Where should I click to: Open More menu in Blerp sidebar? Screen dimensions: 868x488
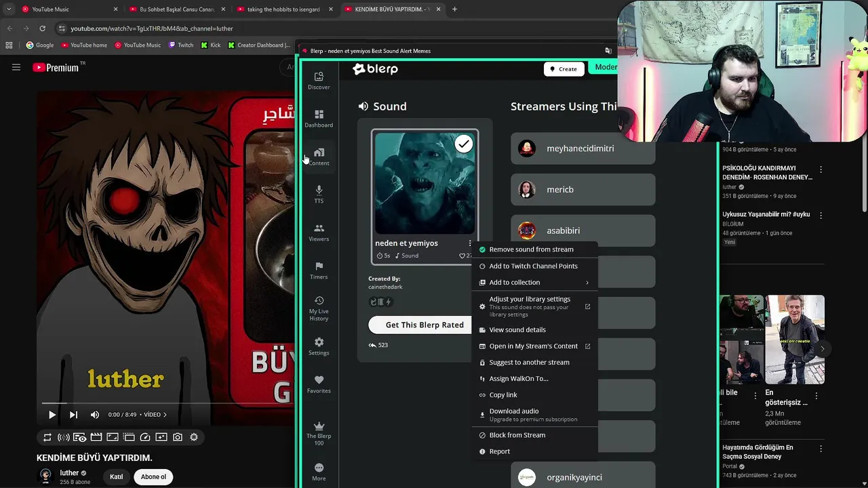coord(319,471)
